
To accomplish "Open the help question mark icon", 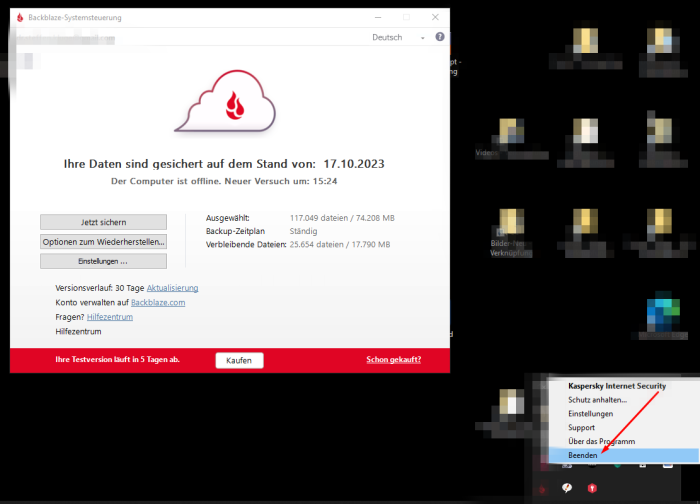I will pyautogui.click(x=440, y=37).
